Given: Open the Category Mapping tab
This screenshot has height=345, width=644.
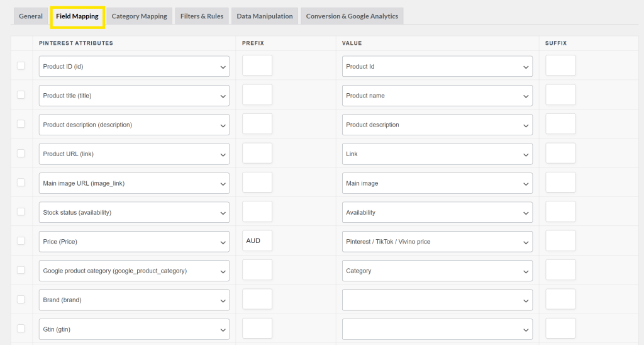Looking at the screenshot, I should click(139, 16).
